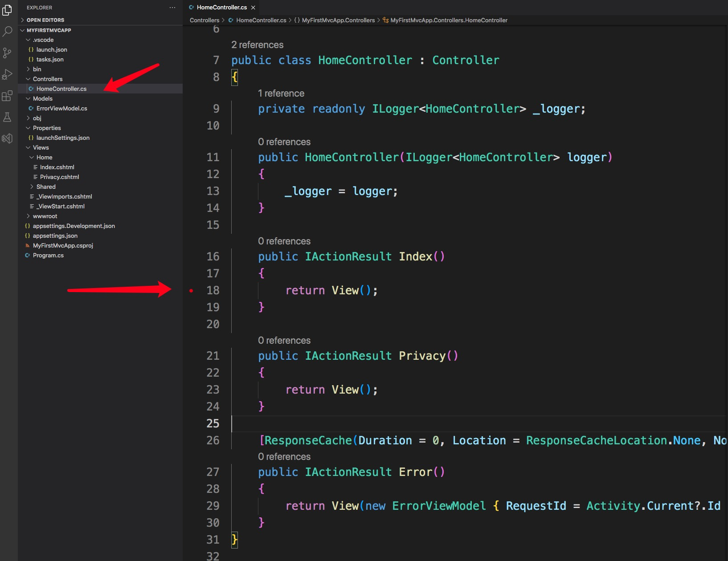This screenshot has width=728, height=561.
Task: Open the Source Control view
Action: 7,53
